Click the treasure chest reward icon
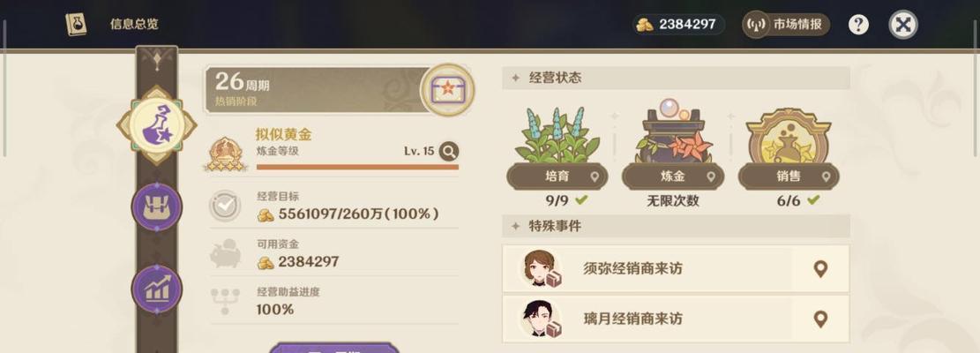The height and width of the screenshot is (353, 980). point(447,89)
